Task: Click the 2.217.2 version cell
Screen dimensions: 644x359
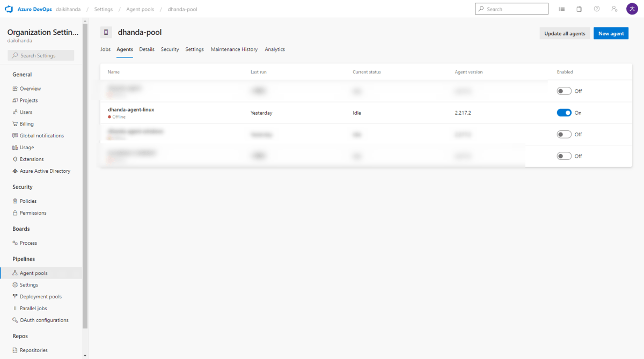Action: coord(463,113)
